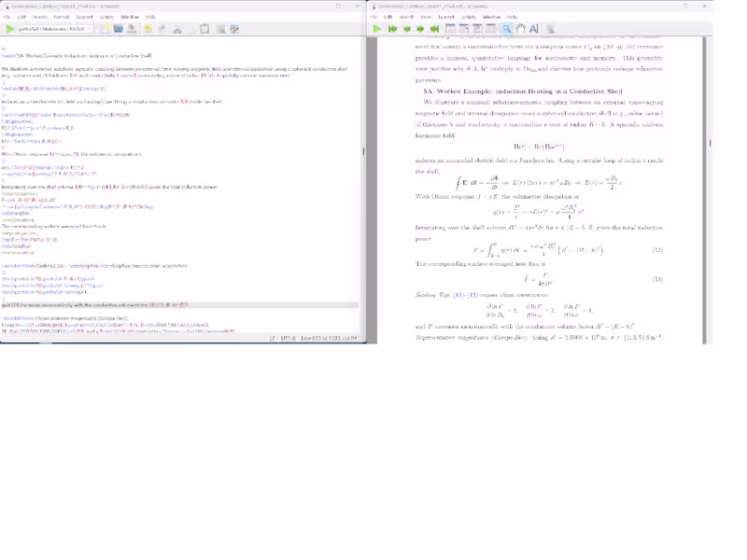Open Scripts menu in PDF preview window

point(469,17)
